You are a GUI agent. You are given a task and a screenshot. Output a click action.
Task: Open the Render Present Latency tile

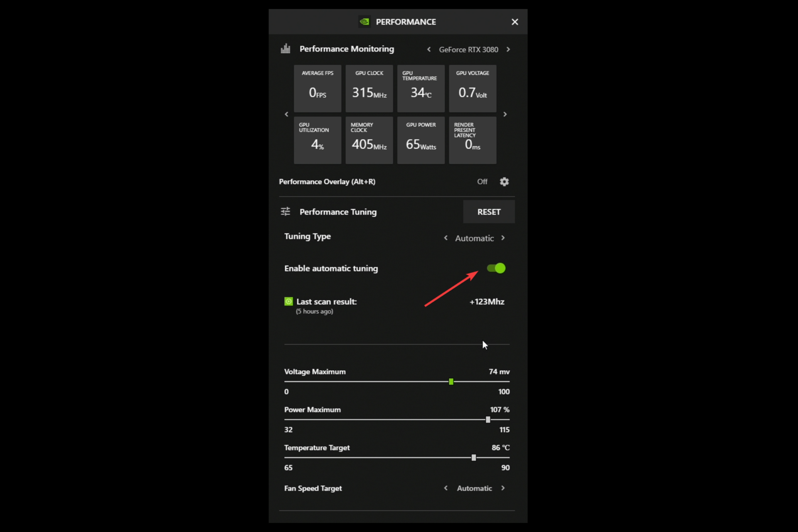(473, 140)
